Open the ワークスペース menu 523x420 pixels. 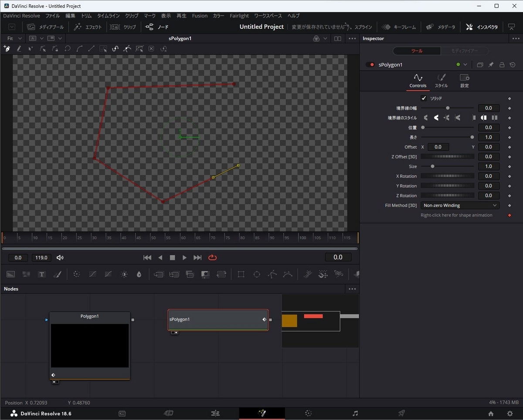click(268, 16)
